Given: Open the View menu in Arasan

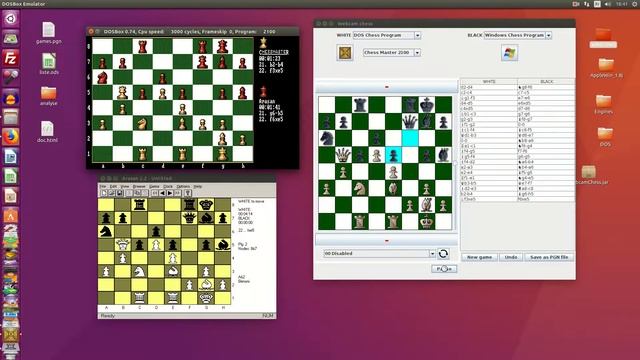Looking at the screenshot, I should click(124, 186).
